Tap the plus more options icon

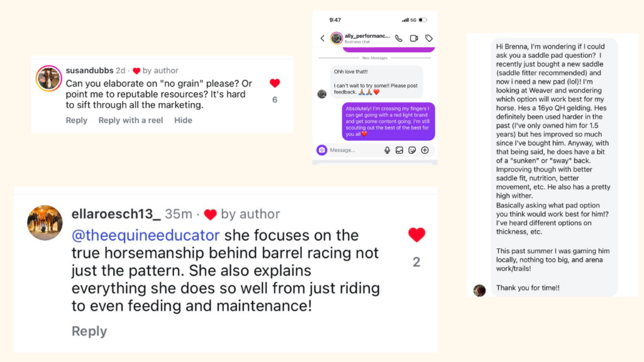click(425, 150)
